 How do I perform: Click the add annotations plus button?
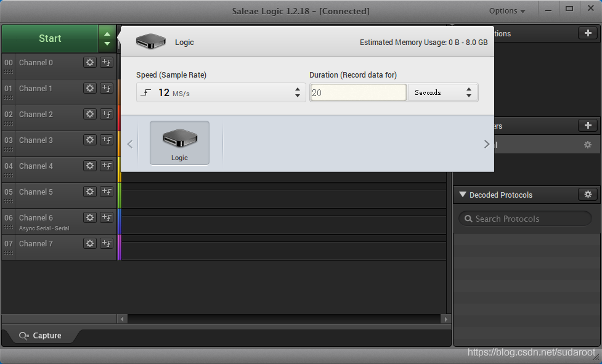[588, 33]
